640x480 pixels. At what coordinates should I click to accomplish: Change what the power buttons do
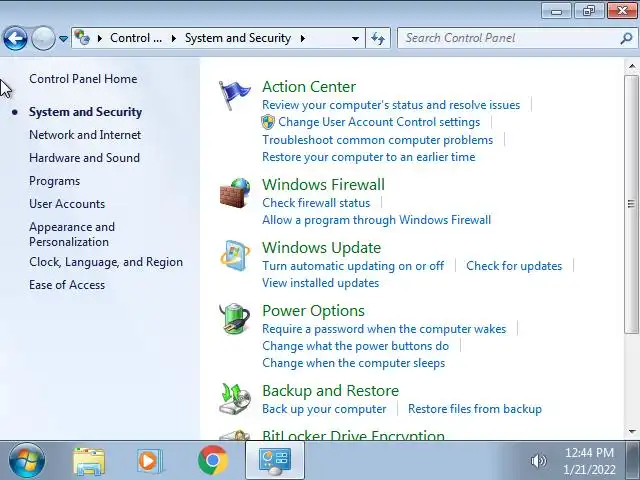[356, 346]
